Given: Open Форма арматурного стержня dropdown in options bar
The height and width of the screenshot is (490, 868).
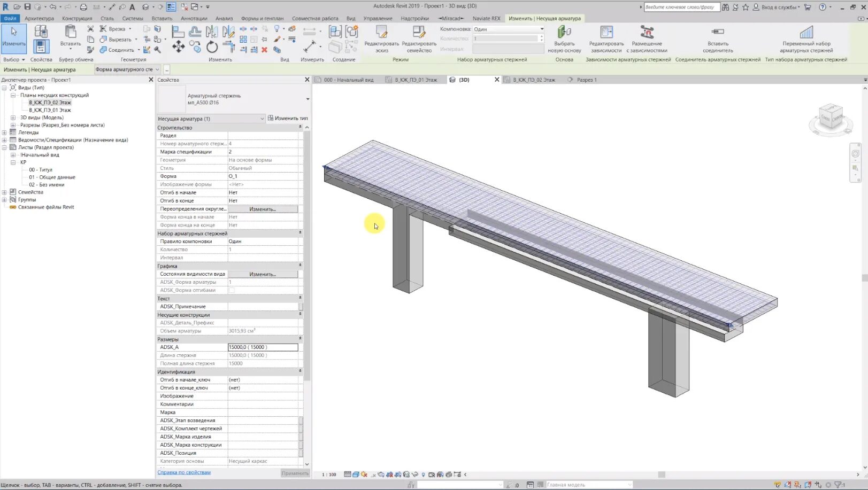Looking at the screenshot, I should click(127, 69).
